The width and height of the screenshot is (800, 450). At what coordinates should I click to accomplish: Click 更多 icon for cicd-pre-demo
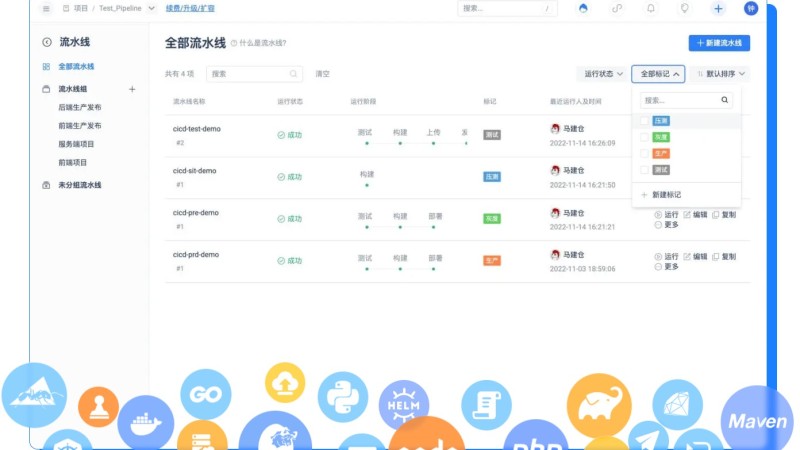point(658,224)
